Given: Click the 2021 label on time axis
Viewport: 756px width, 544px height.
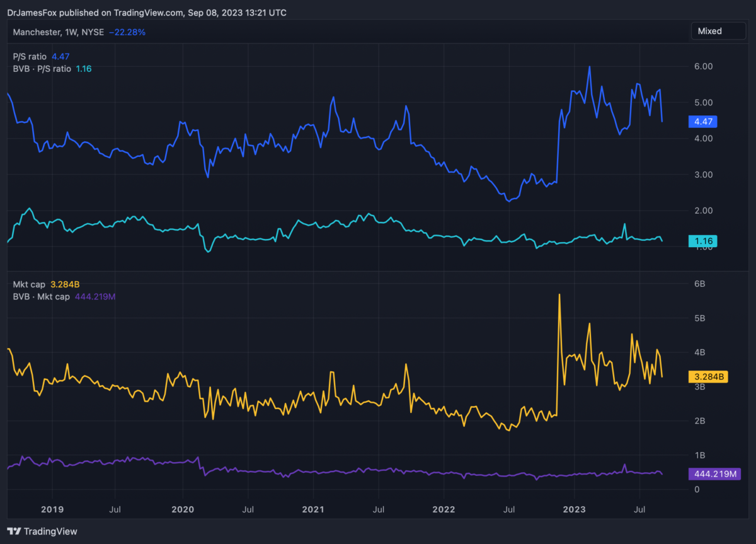Looking at the screenshot, I should [x=312, y=508].
